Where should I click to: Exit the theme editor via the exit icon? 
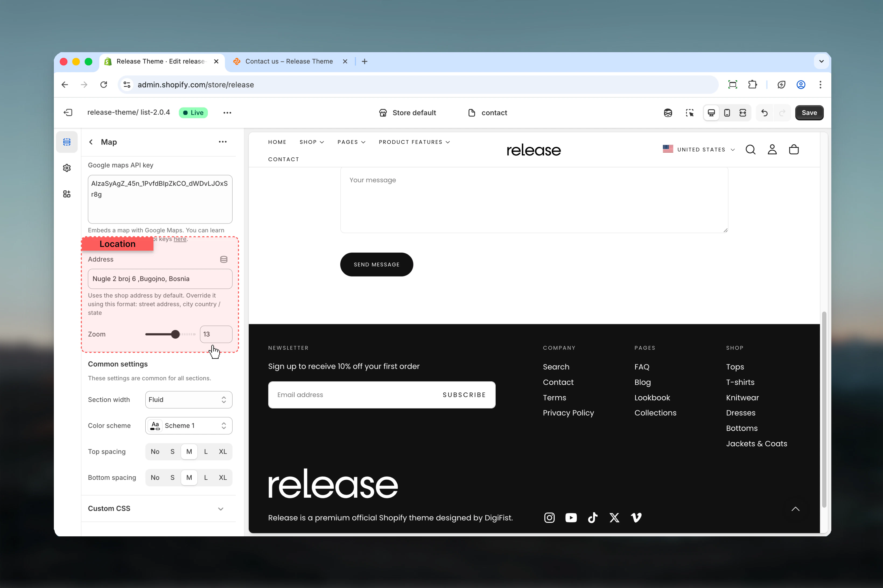[68, 112]
